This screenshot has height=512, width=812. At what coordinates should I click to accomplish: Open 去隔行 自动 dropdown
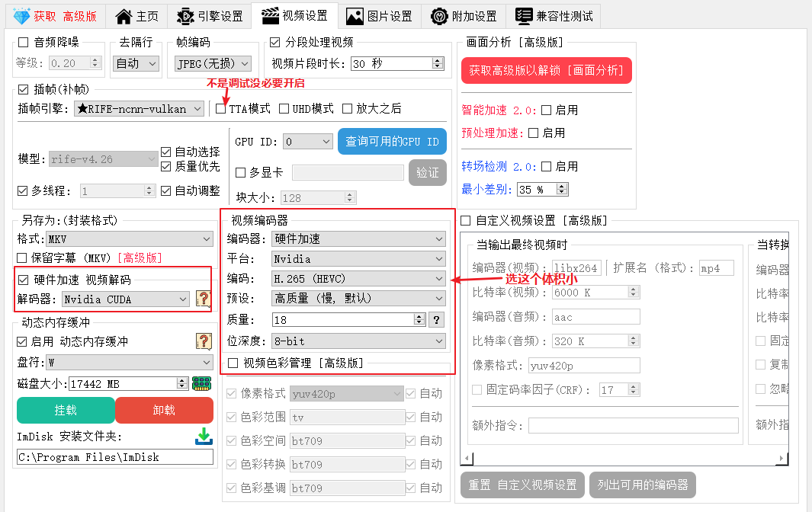136,64
